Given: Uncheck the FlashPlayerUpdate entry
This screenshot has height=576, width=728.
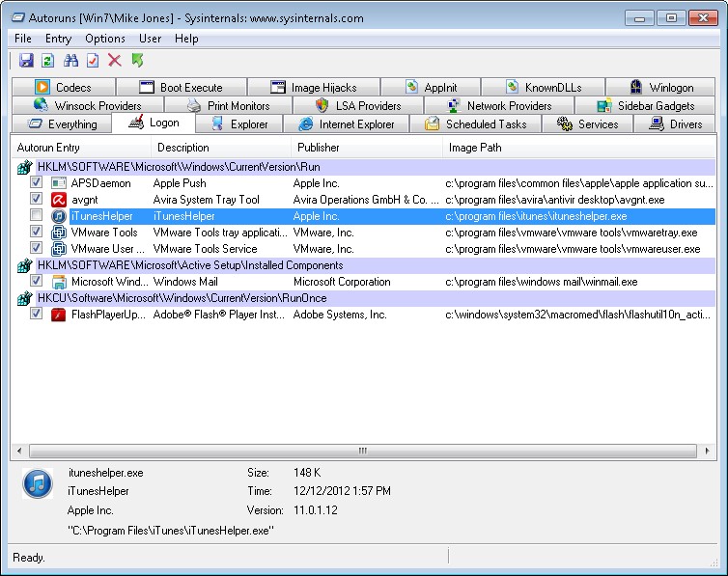Looking at the screenshot, I should click(x=37, y=314).
